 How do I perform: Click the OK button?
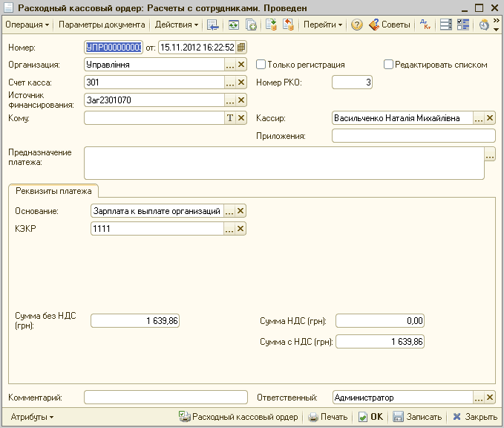pyautogui.click(x=370, y=417)
